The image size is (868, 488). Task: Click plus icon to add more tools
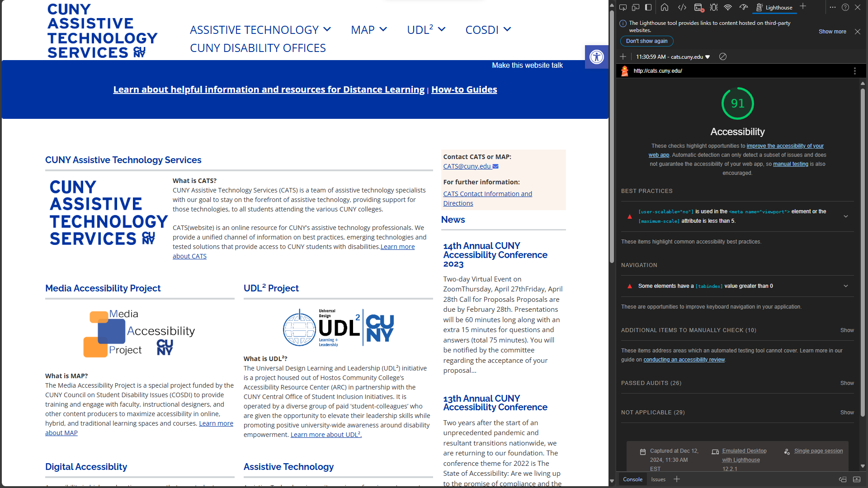803,6
